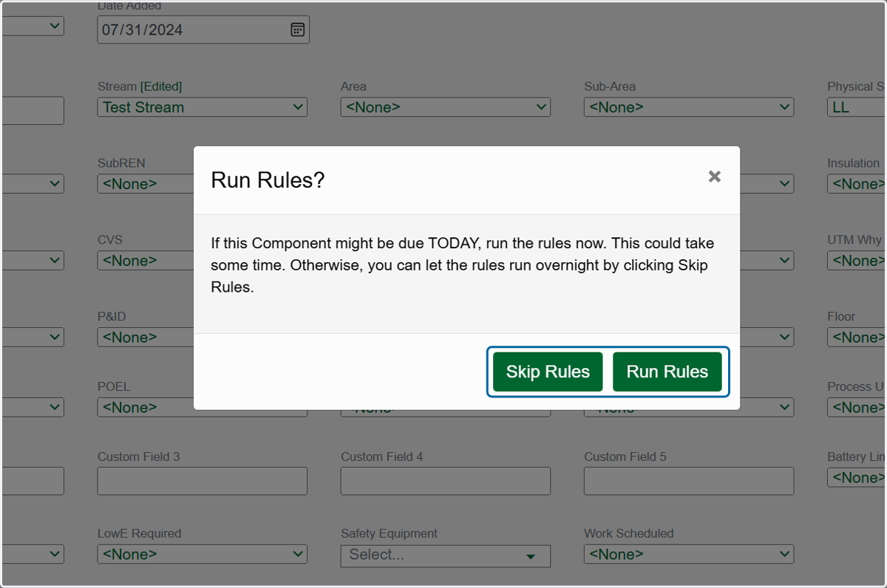Click the Physical S field showing LL
This screenshot has height=588, width=887.
pyautogui.click(x=857, y=107)
